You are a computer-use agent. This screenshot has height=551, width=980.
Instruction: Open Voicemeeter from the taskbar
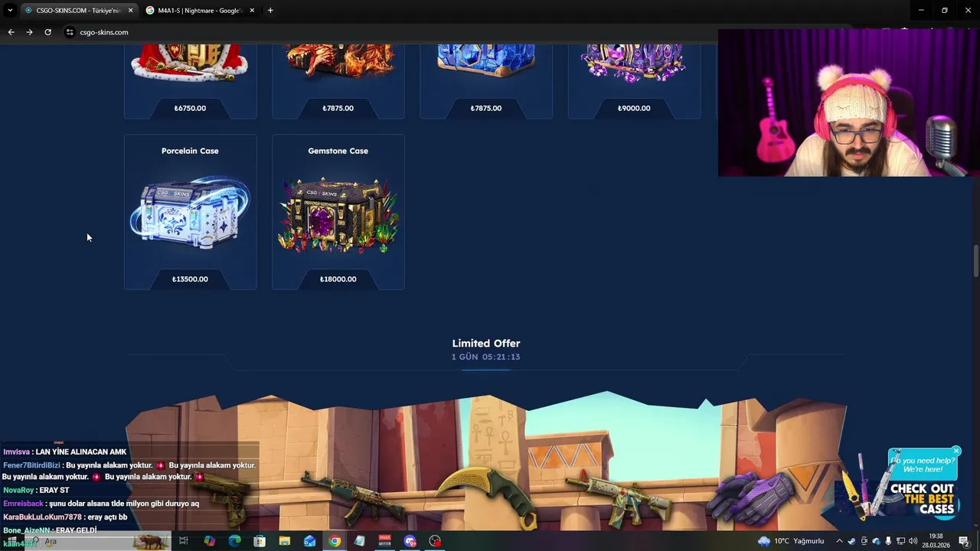click(x=385, y=541)
